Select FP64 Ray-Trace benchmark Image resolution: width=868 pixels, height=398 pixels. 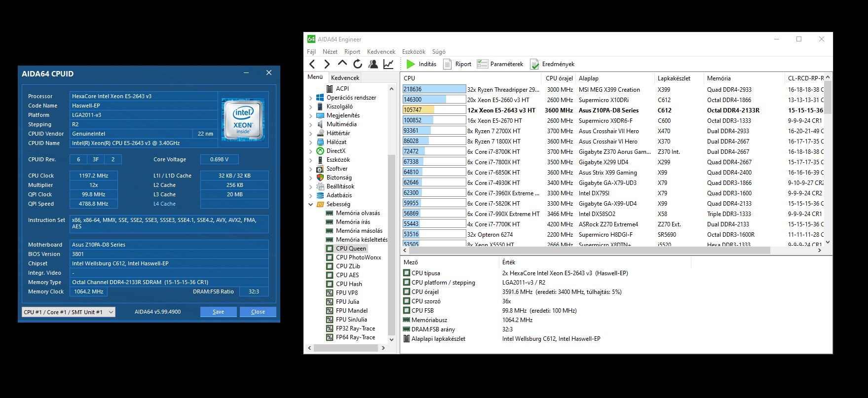(x=355, y=337)
